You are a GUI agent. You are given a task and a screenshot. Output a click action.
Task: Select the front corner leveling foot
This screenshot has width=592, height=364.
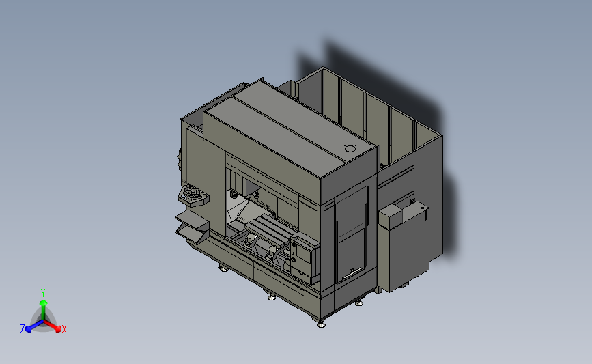coord(321,324)
